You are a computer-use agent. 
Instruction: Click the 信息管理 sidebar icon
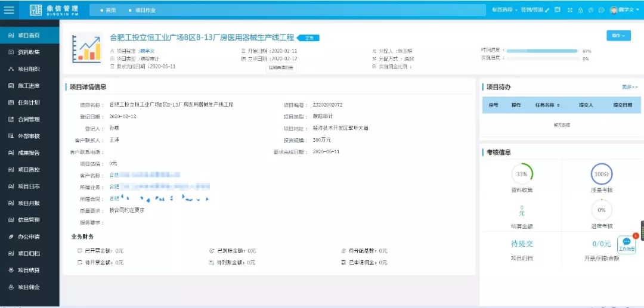(11, 220)
